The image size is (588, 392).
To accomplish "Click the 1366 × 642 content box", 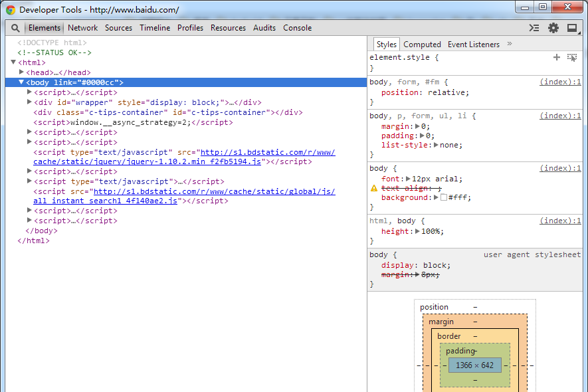I will point(475,365).
